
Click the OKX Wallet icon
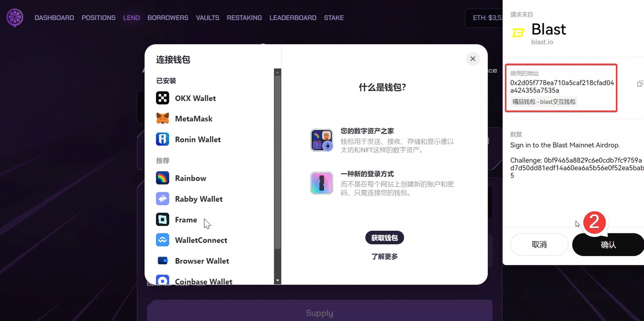pos(163,98)
